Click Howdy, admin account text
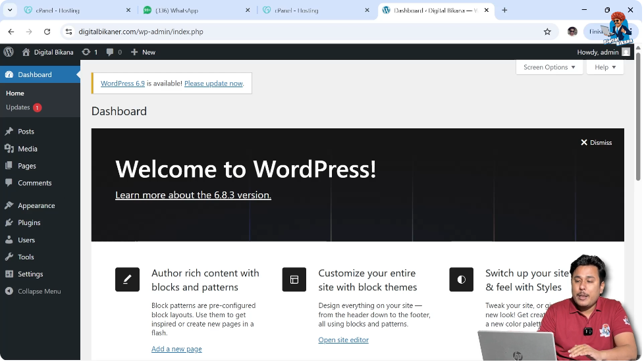The height and width of the screenshot is (362, 644). [598, 52]
